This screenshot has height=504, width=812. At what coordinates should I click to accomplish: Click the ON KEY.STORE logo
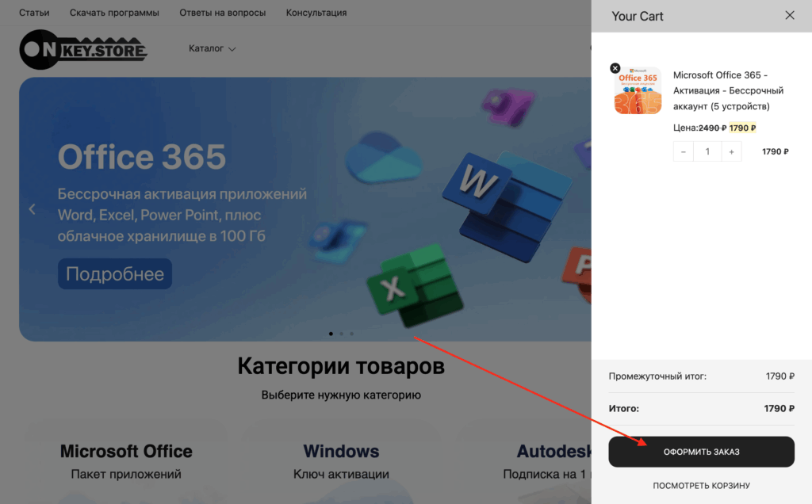[x=83, y=49]
